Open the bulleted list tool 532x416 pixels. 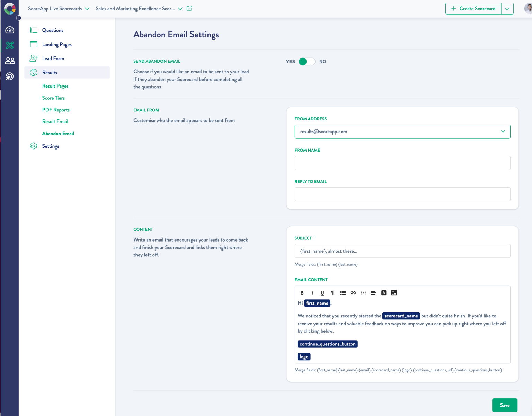tap(343, 293)
